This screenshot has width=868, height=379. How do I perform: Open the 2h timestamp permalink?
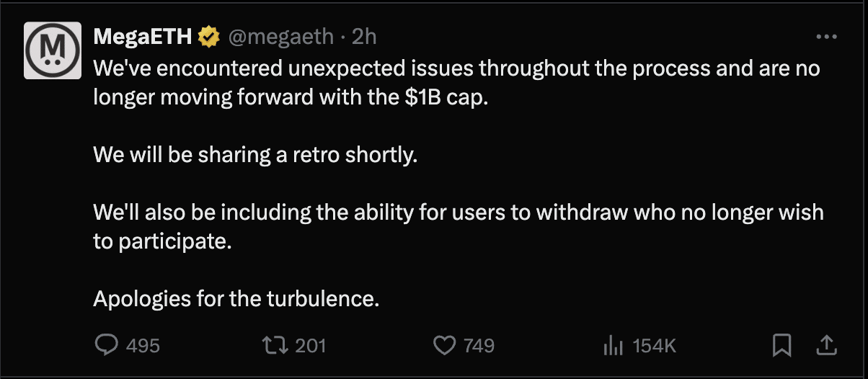pos(364,36)
